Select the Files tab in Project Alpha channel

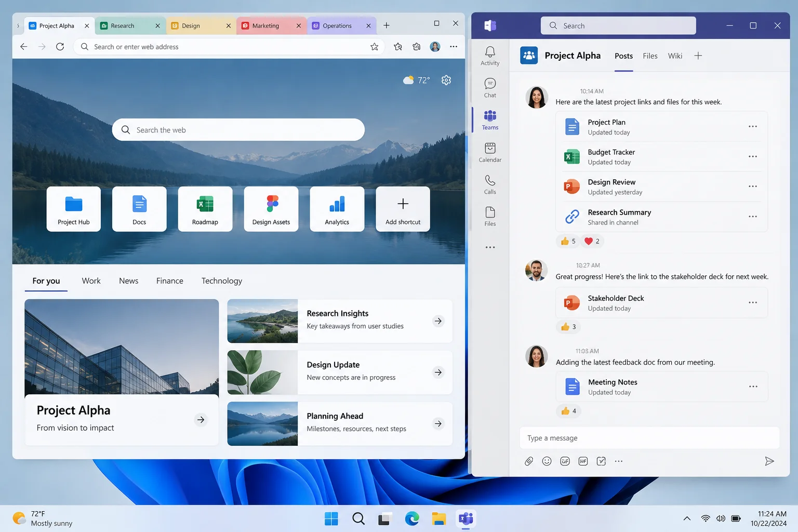[x=650, y=56]
